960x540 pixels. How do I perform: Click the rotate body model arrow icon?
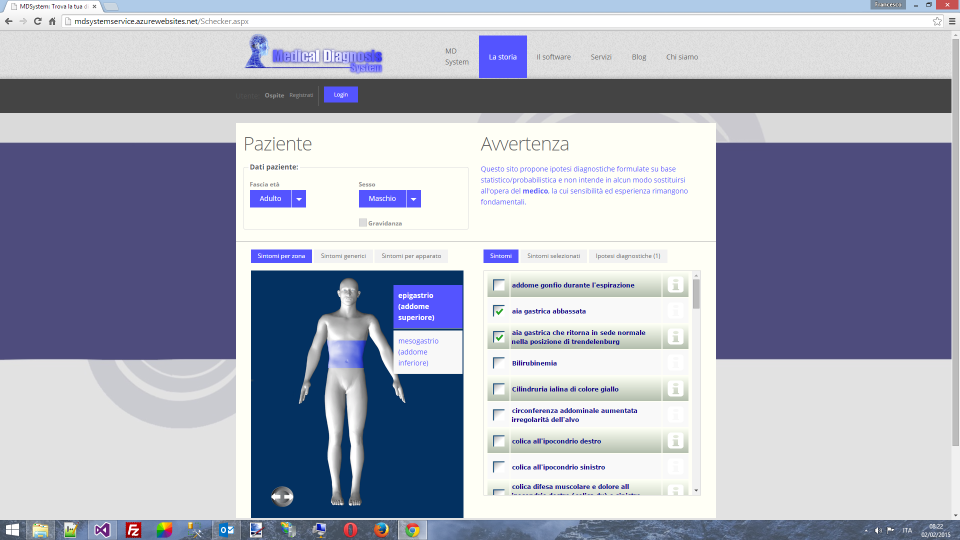(281, 496)
